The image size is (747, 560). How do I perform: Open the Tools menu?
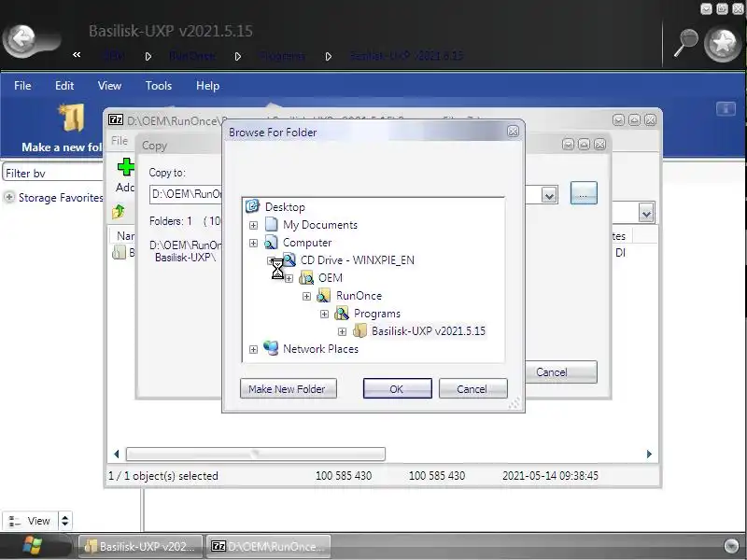tap(159, 86)
